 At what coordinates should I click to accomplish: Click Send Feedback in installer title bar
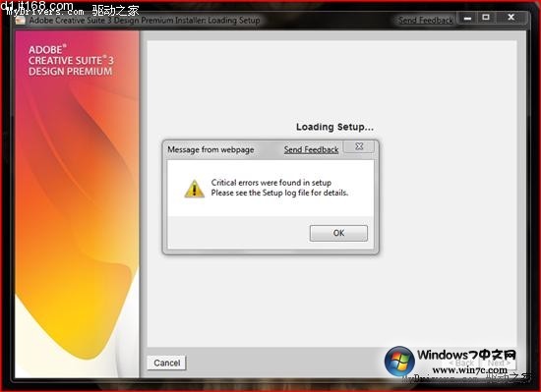click(x=425, y=21)
